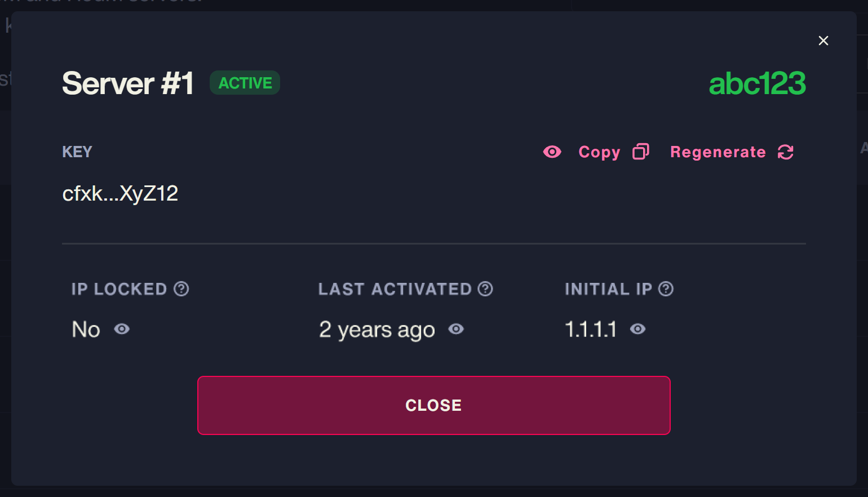
Task: Open the Initial IP help icon
Action: [x=666, y=289]
